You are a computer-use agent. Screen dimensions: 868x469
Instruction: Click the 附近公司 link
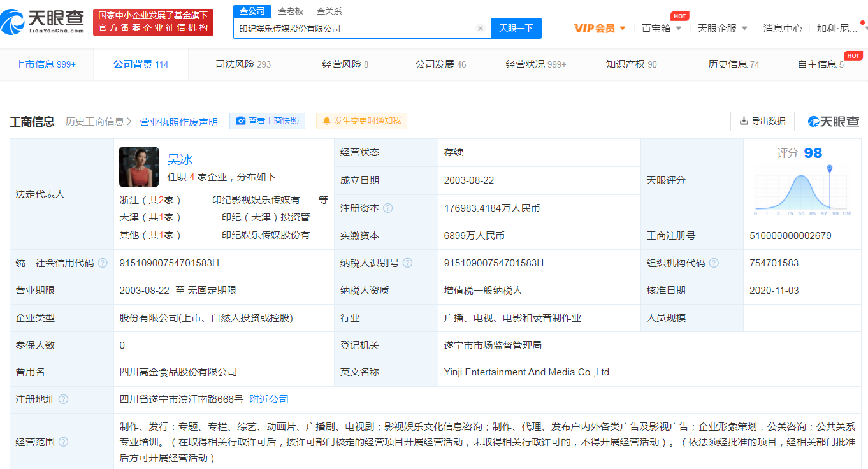tap(269, 400)
